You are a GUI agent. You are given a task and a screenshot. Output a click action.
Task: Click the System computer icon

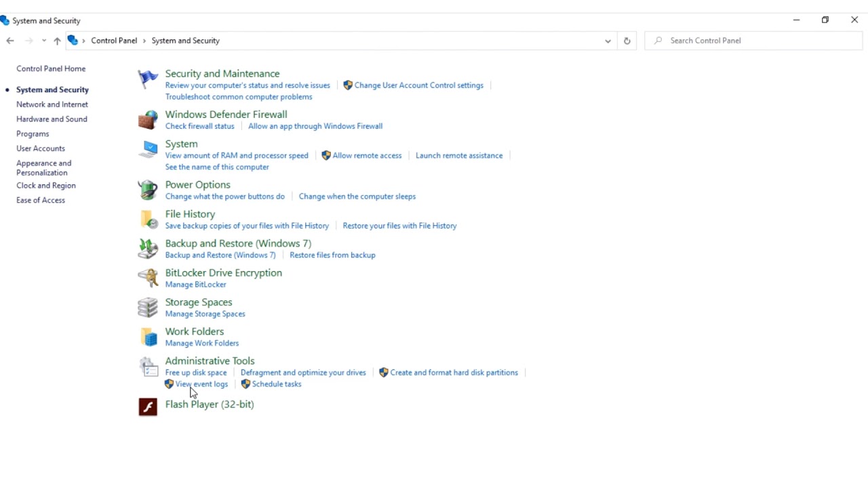pos(148,150)
